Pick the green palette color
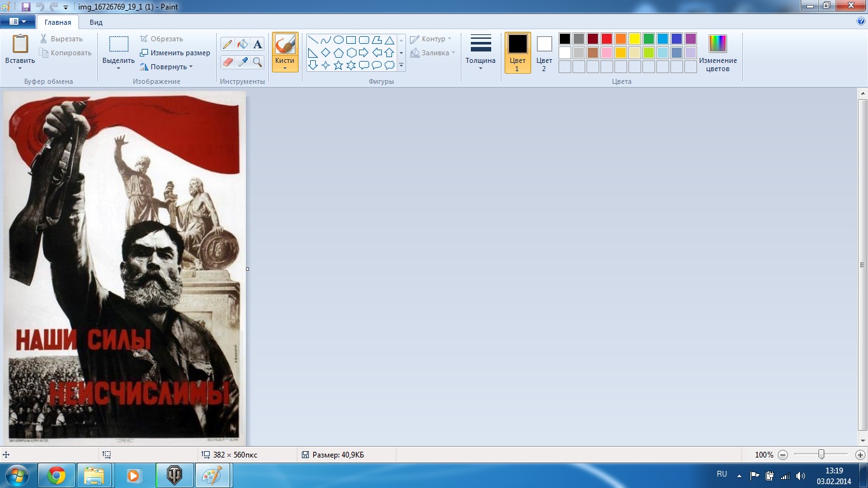Screen dimensions: 868x488 649,39
